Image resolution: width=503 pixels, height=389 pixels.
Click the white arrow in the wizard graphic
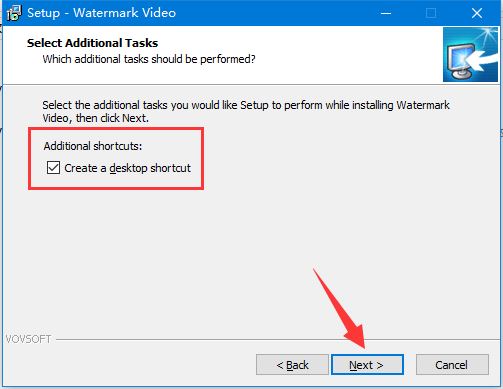click(483, 60)
